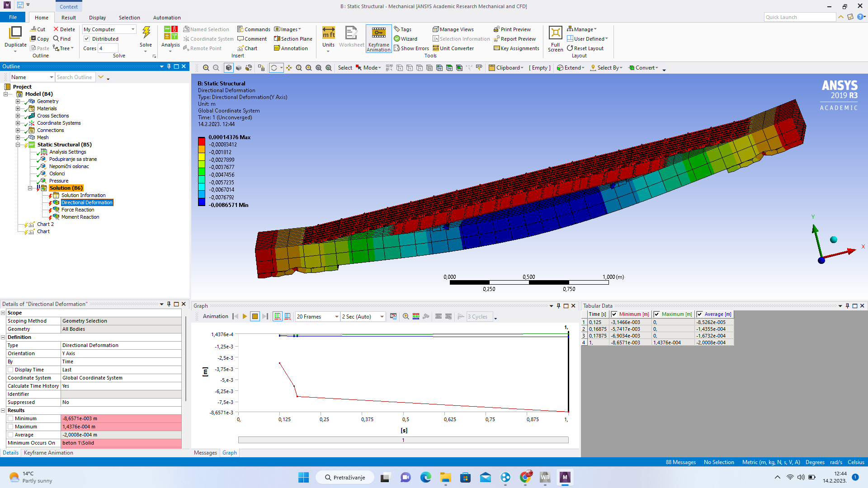Open the File menu tab
This screenshot has width=868, height=488.
click(13, 17)
